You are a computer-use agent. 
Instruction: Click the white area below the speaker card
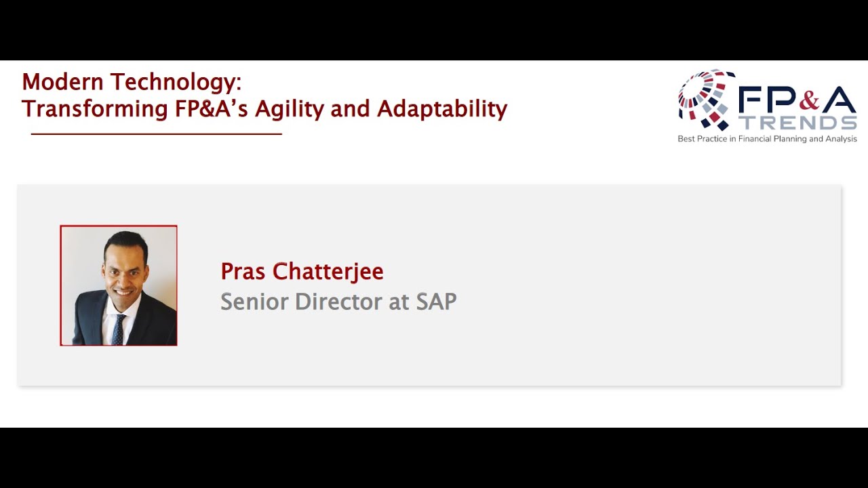click(x=434, y=407)
